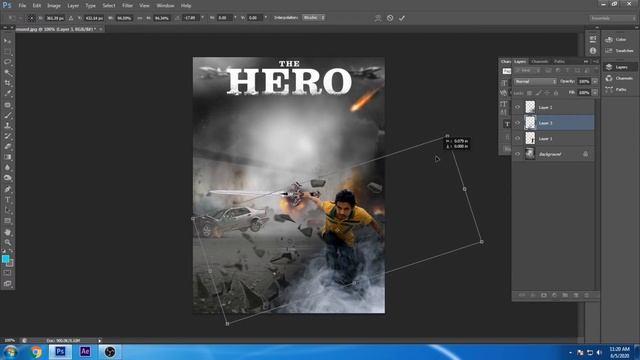Open Chrome from the taskbar
The image size is (640, 360).
pos(36,351)
